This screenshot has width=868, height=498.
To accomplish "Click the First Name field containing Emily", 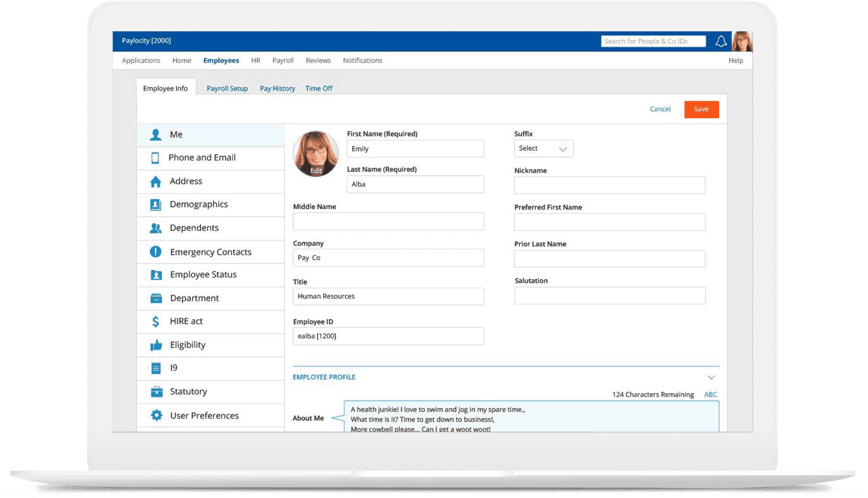I will [x=415, y=149].
